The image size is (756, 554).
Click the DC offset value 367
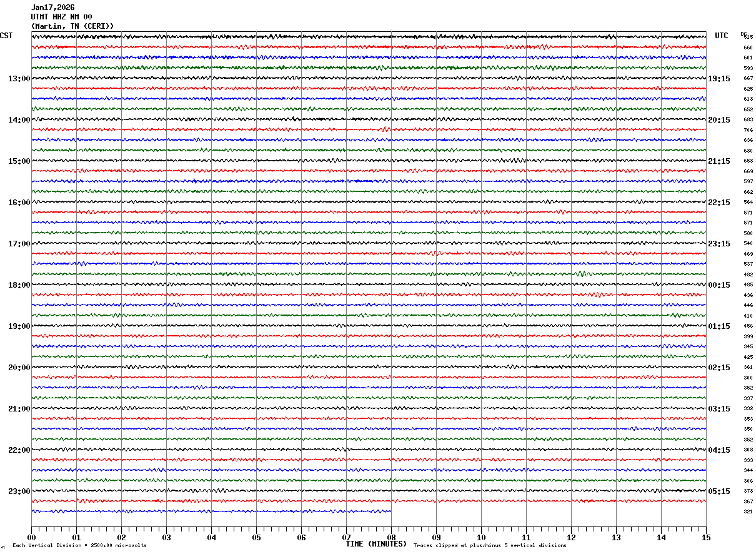tap(748, 501)
